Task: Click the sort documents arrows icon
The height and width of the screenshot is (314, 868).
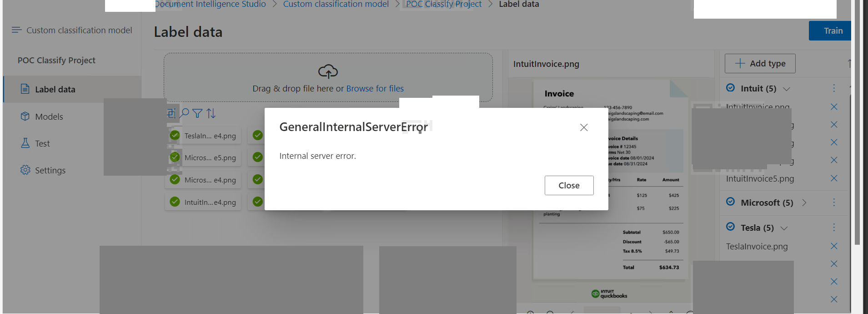Action: (211, 113)
